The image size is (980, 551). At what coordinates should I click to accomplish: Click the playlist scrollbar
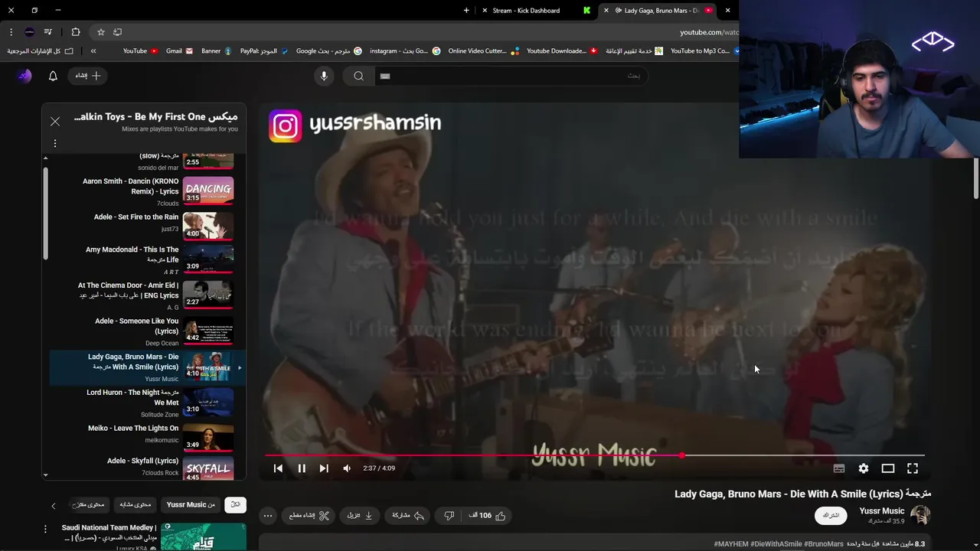[x=46, y=214]
